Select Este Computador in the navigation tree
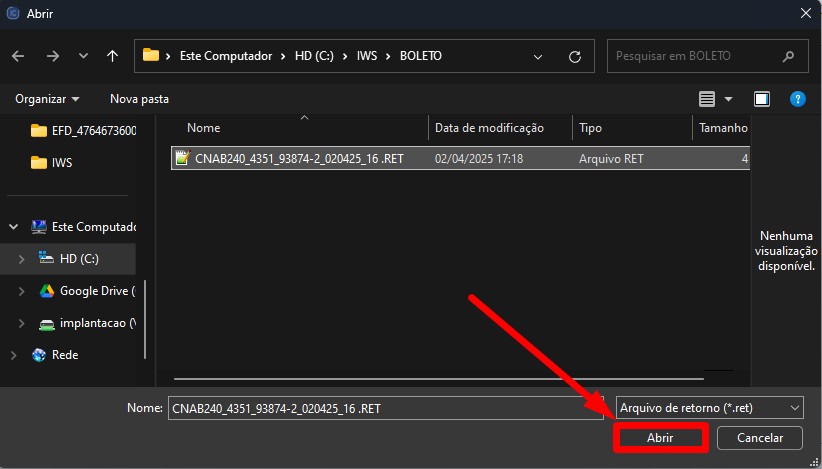The width and height of the screenshot is (822, 469). 84,227
